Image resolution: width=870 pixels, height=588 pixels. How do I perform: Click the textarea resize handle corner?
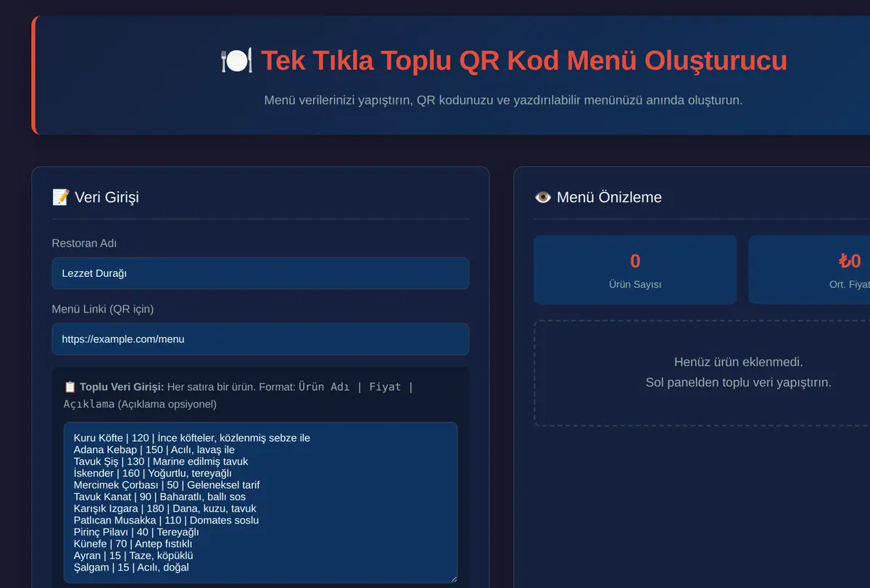452,578
